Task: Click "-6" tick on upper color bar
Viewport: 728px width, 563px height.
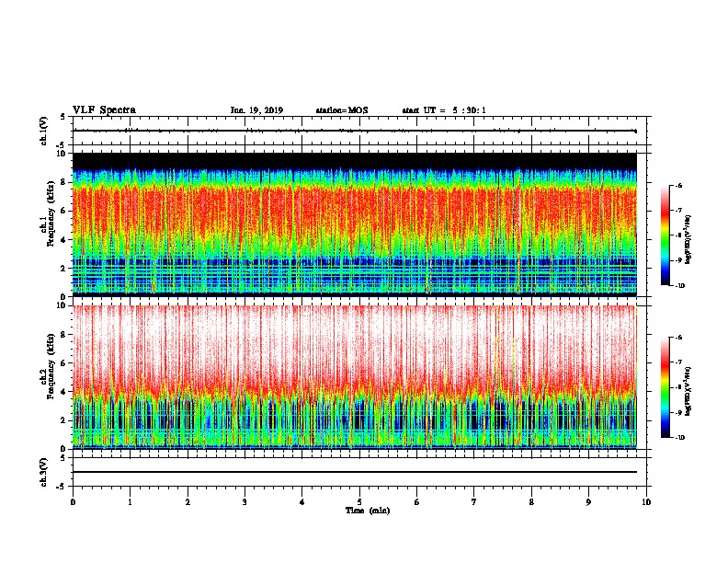Action: (678, 186)
